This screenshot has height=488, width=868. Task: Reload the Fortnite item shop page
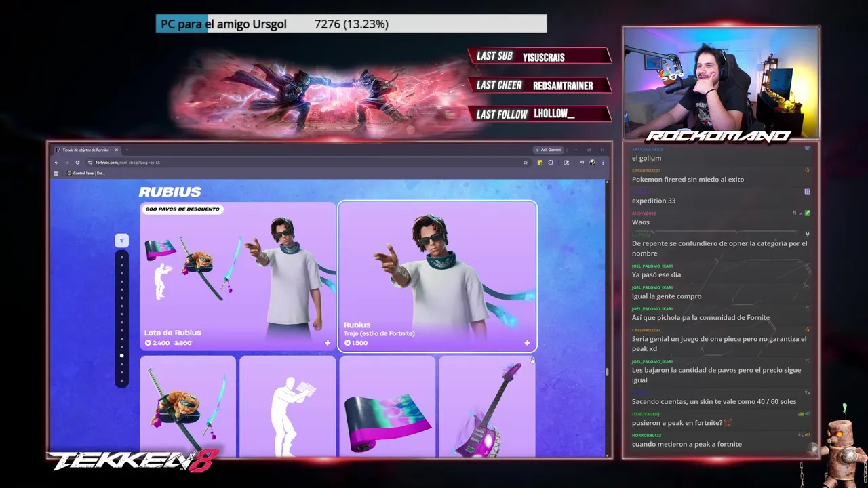tap(77, 163)
